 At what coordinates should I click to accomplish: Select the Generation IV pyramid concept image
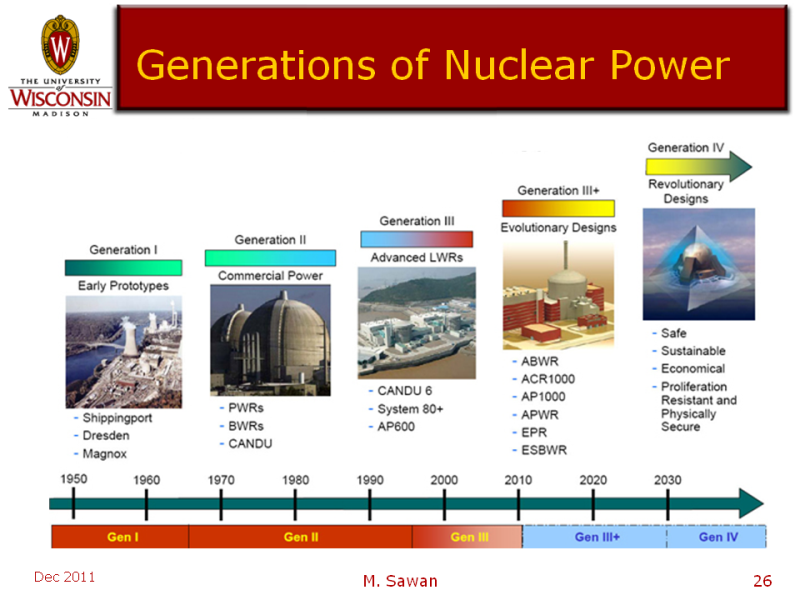(698, 264)
